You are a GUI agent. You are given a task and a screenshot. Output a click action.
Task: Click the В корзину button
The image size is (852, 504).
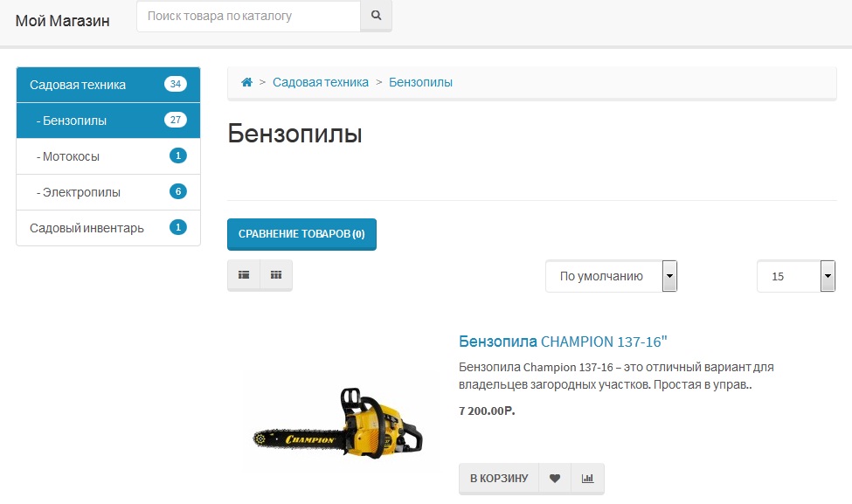499,479
